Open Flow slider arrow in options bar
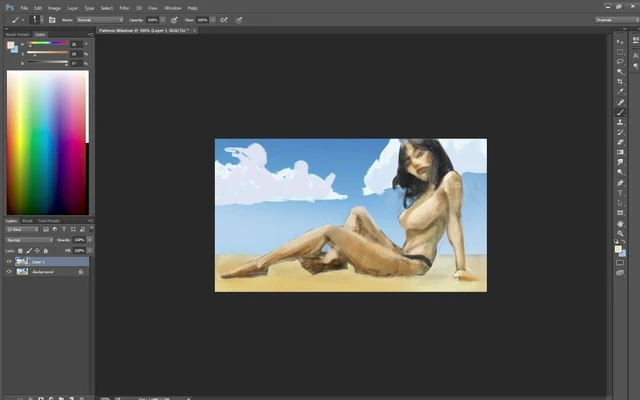The height and width of the screenshot is (400, 640). (x=213, y=20)
